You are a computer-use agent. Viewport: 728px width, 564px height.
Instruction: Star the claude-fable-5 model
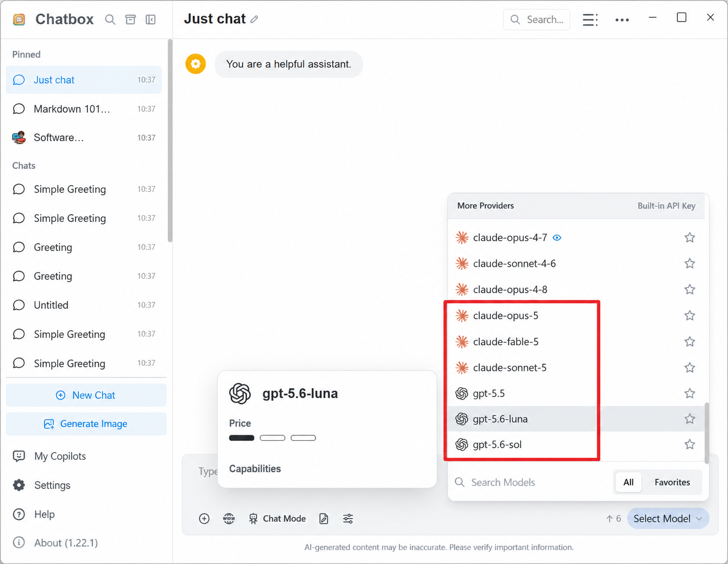[x=690, y=341]
